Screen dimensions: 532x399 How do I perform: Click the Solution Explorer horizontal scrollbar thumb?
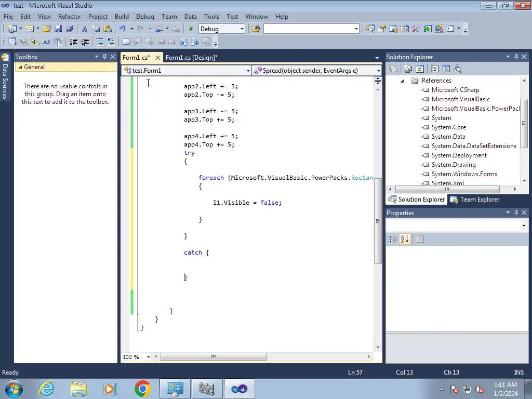[447, 189]
